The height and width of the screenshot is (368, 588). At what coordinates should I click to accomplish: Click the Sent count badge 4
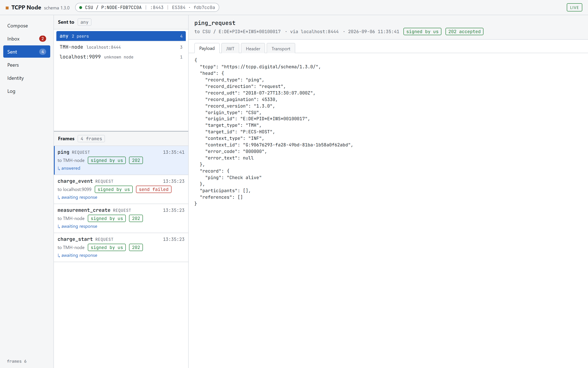pos(42,52)
